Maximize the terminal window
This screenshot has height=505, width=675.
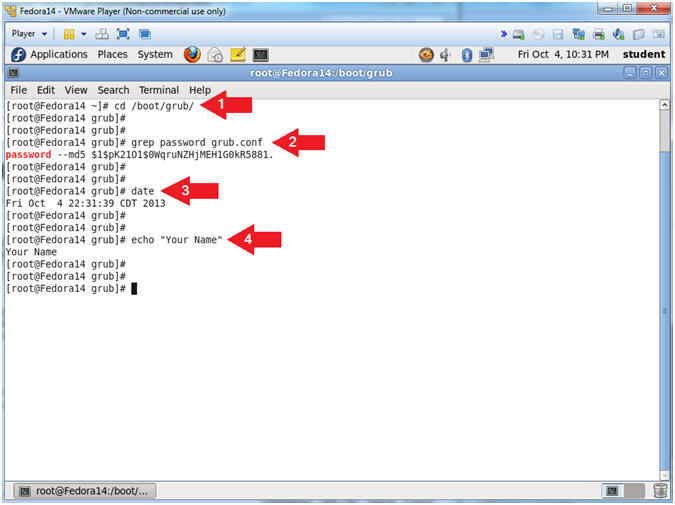click(646, 73)
